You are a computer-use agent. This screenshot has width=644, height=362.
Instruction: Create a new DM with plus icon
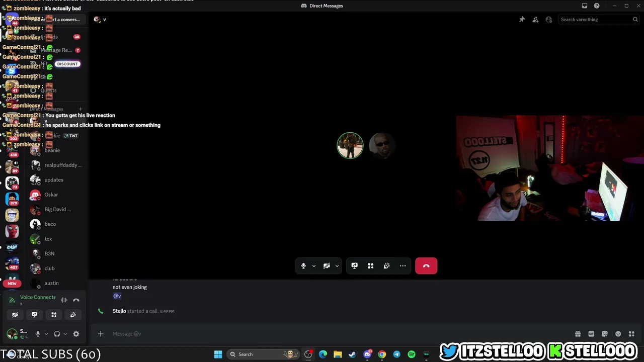click(x=80, y=109)
